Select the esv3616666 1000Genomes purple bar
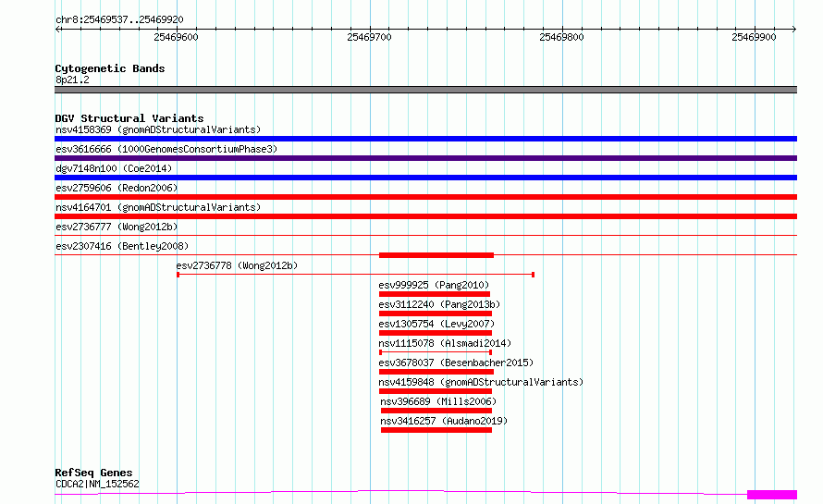Screen dimensions: 823x504 425,158
